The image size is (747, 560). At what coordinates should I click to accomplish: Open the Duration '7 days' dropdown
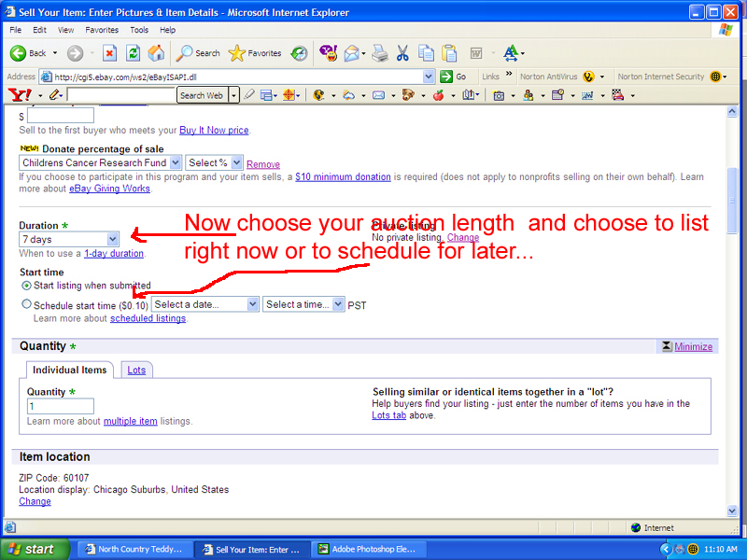pyautogui.click(x=70, y=240)
